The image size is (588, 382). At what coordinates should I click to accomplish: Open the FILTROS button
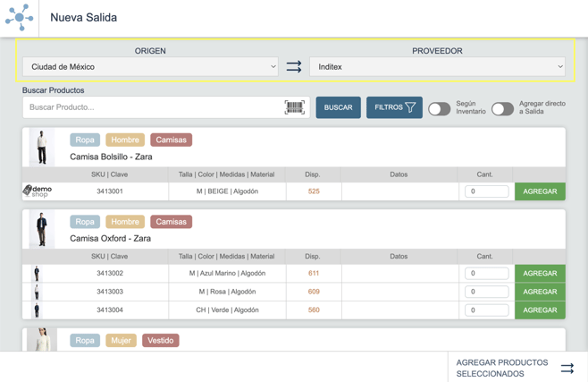(x=394, y=107)
